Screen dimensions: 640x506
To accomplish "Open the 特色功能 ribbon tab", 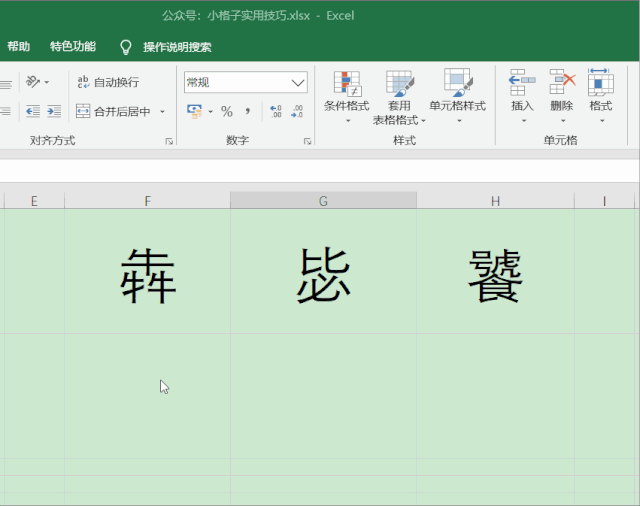I will pyautogui.click(x=73, y=47).
